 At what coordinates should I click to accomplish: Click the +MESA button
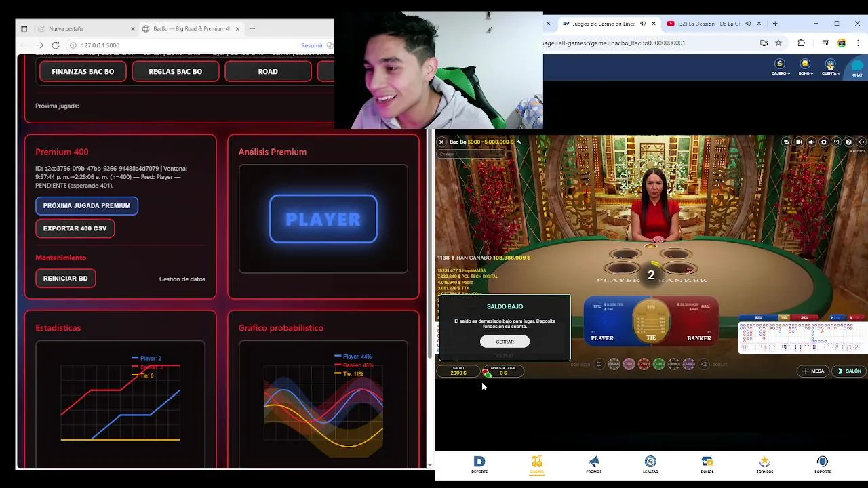pyautogui.click(x=813, y=371)
